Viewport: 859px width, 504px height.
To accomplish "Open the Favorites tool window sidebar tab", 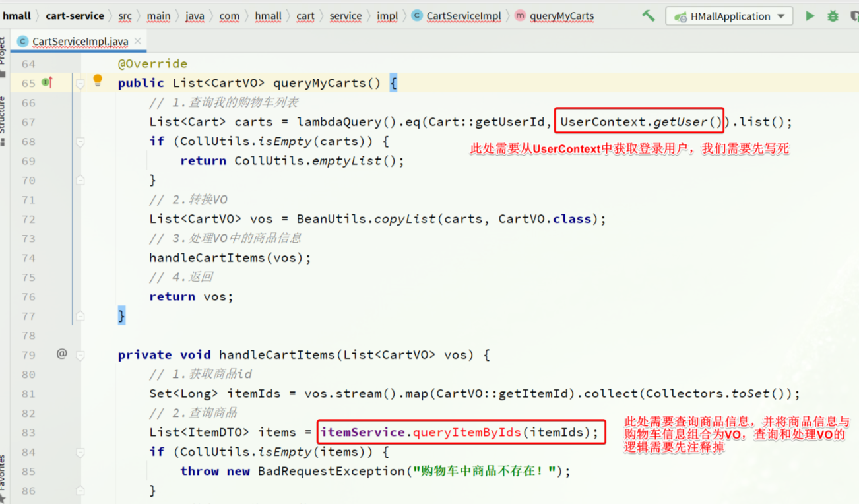I will tap(3, 478).
